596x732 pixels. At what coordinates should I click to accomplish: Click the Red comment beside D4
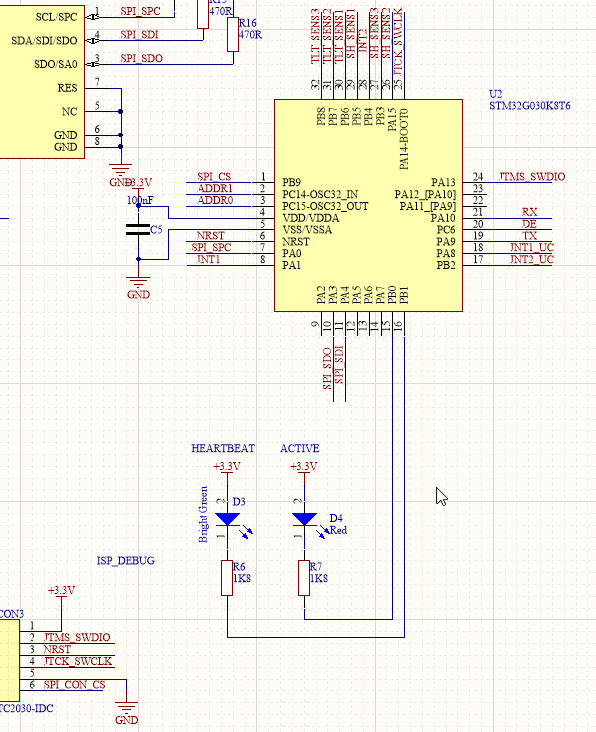click(338, 530)
